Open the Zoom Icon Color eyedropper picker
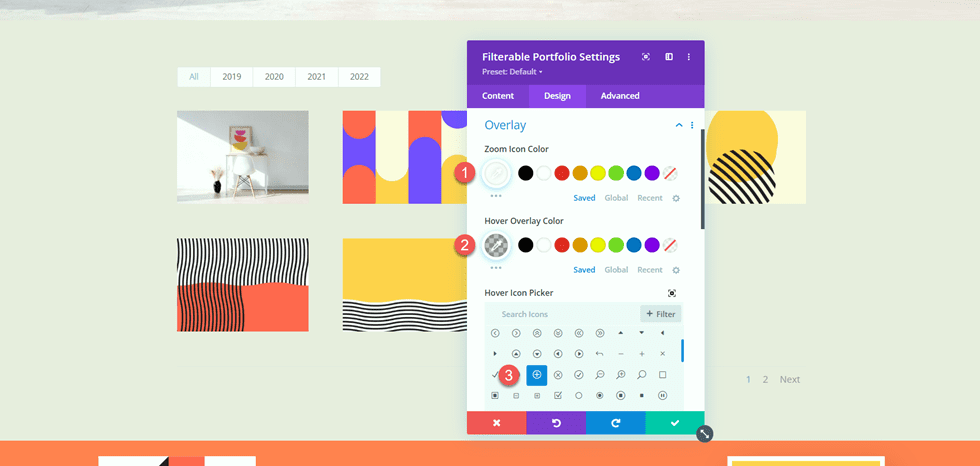Screen dimensions: 980x466 [496, 173]
